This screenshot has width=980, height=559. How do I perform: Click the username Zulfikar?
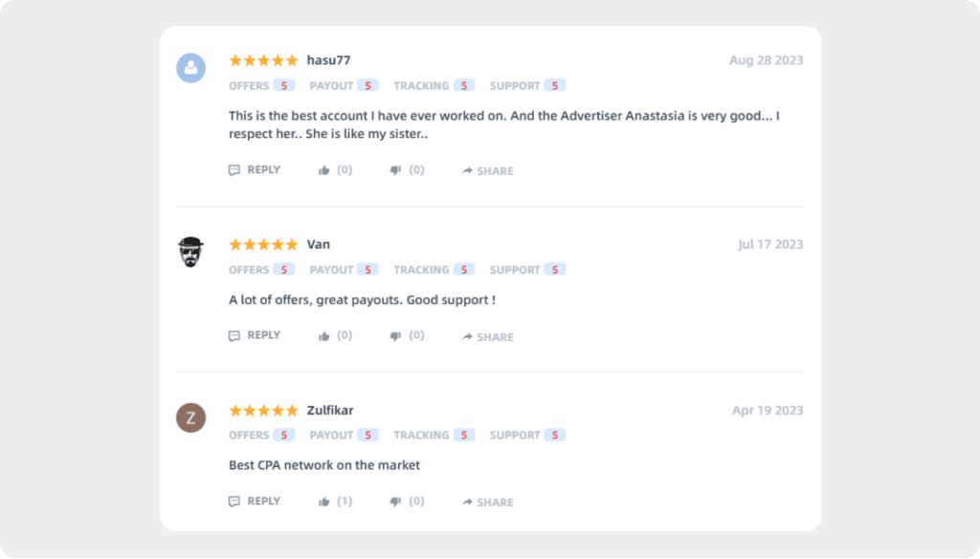[329, 410]
